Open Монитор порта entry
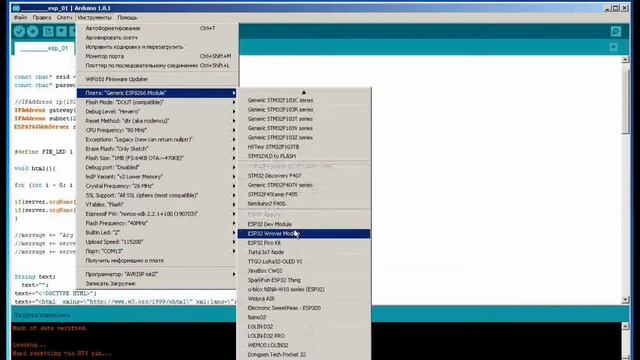Viewport: 640px width, 360px height. 157,56
